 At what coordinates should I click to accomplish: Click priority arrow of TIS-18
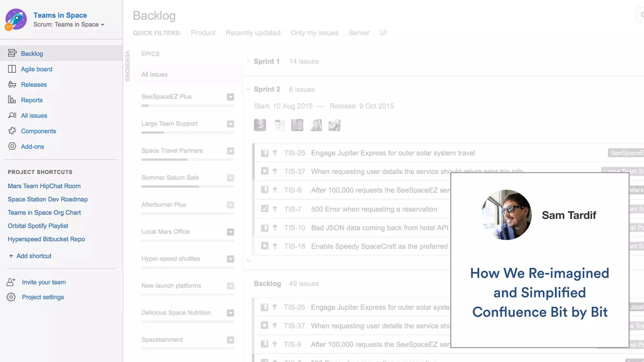click(275, 246)
